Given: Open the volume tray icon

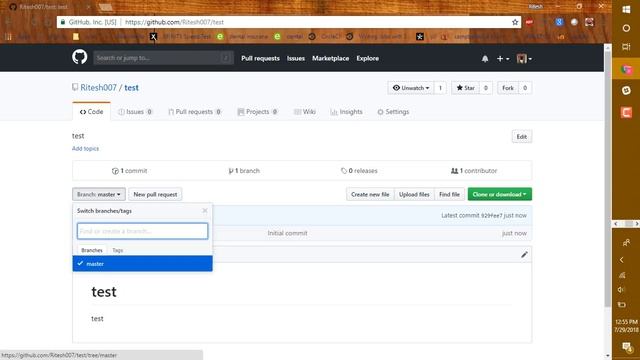Looking at the screenshot, I should (622, 289).
